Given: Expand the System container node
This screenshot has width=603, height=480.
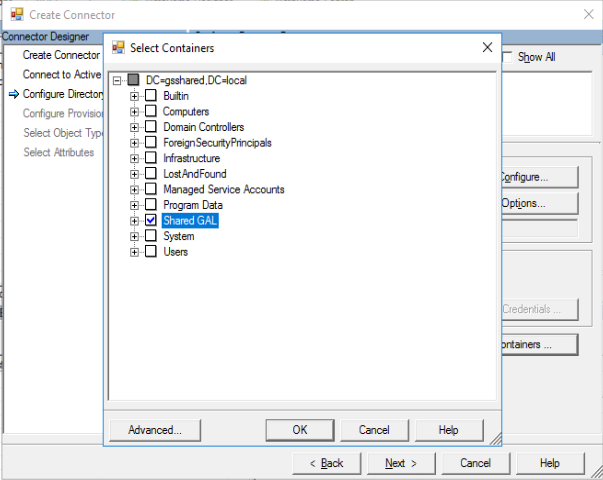Looking at the screenshot, I should [134, 236].
